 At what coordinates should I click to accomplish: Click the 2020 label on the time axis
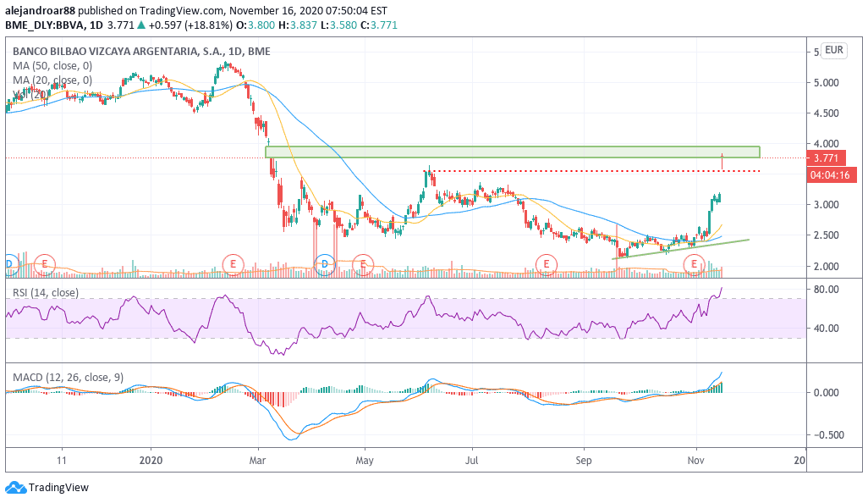pos(151,461)
